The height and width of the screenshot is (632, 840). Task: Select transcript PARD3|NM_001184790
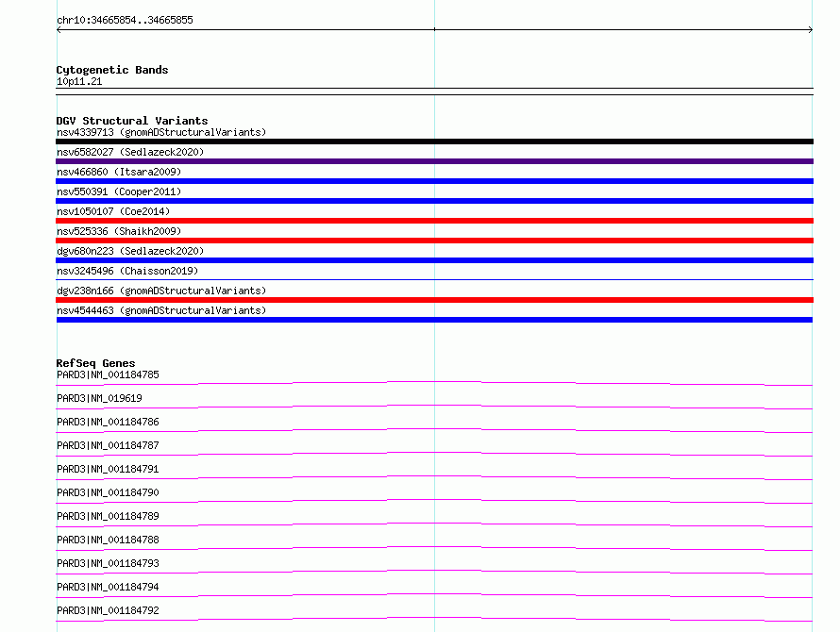(108, 492)
